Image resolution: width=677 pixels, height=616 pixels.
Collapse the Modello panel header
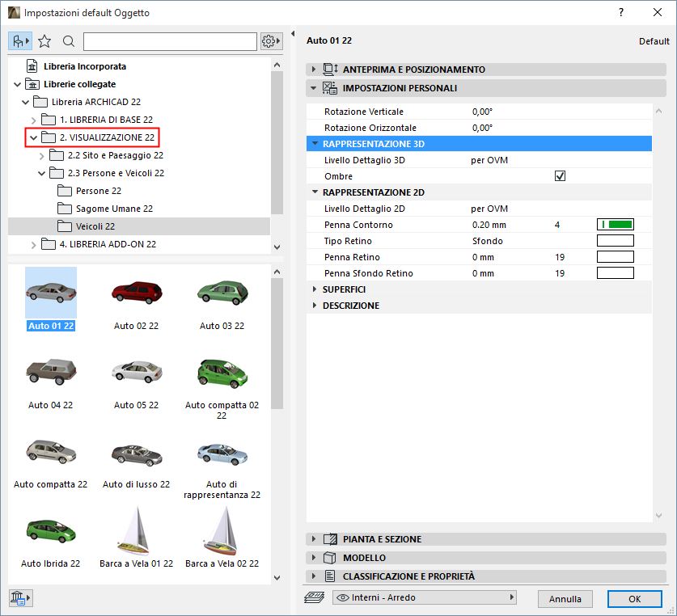point(364,558)
